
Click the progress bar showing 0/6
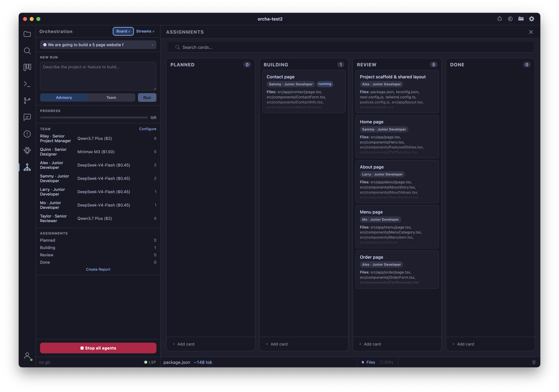[94, 117]
